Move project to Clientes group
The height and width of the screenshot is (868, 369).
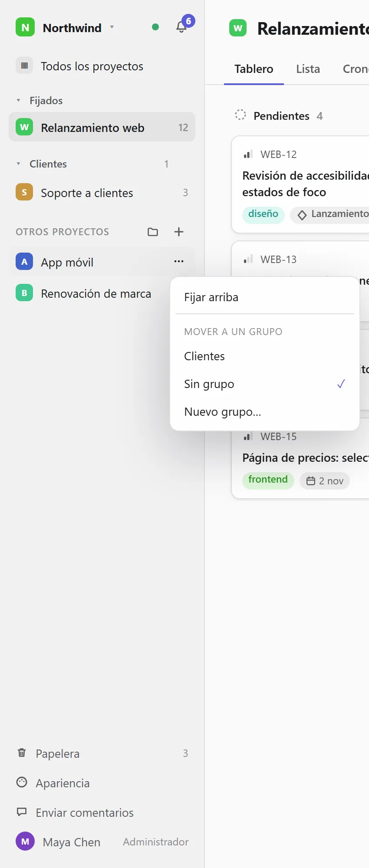click(x=265, y=356)
